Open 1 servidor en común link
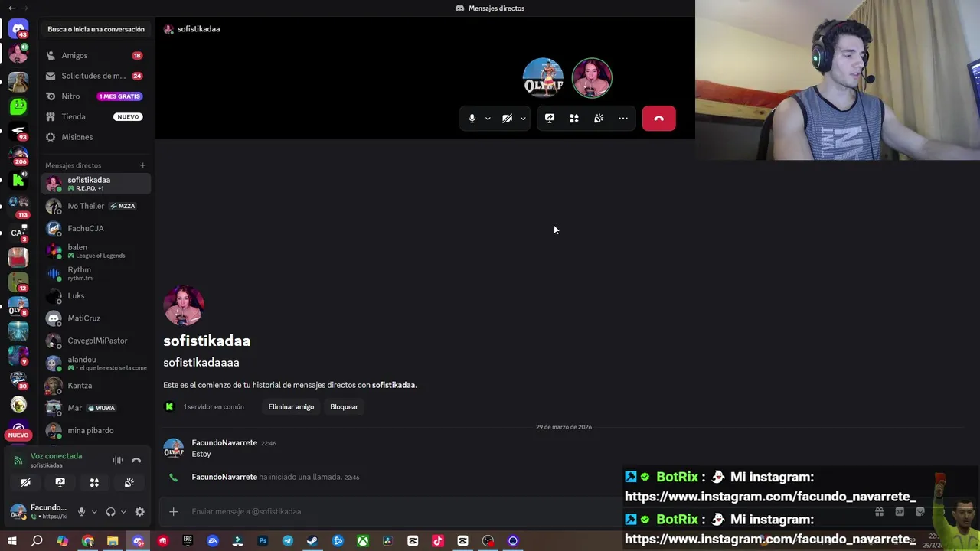980x551 pixels. (x=214, y=406)
